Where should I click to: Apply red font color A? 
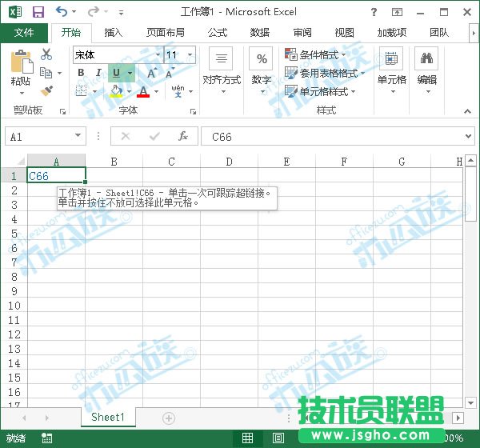143,91
